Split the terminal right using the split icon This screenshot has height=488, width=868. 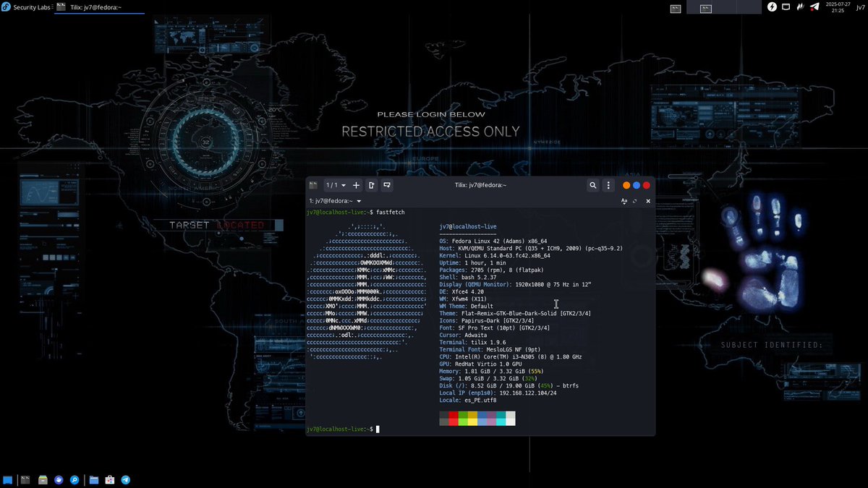click(x=371, y=185)
